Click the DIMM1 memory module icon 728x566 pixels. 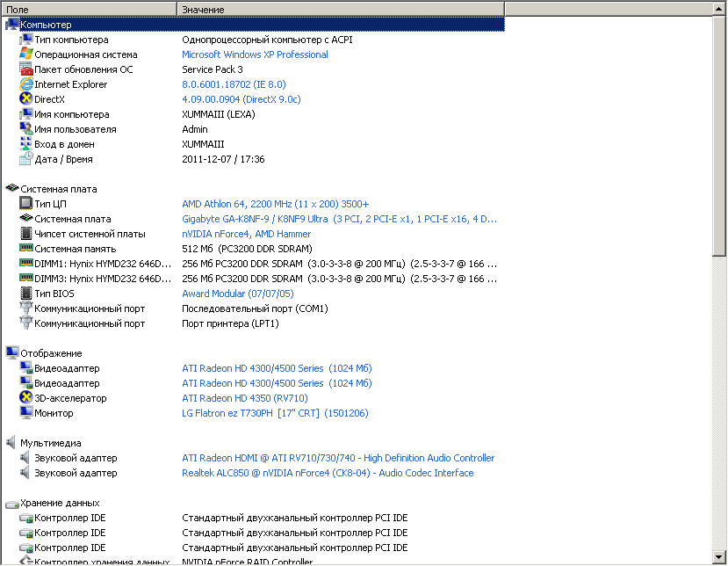point(26,263)
